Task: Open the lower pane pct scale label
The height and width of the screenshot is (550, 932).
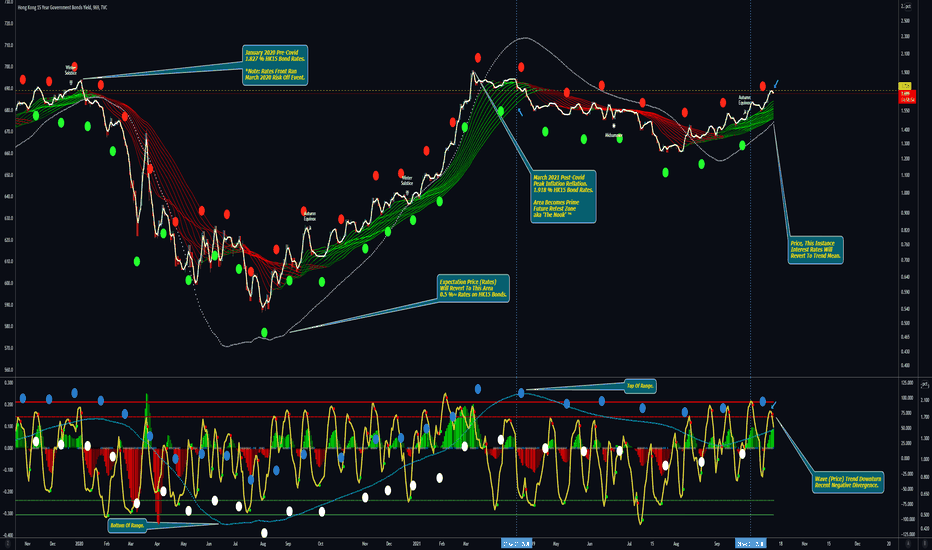Action: [924, 385]
